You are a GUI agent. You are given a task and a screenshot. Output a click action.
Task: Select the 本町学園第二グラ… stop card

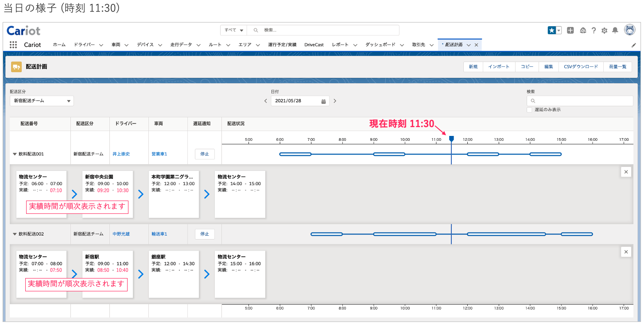[x=174, y=194]
